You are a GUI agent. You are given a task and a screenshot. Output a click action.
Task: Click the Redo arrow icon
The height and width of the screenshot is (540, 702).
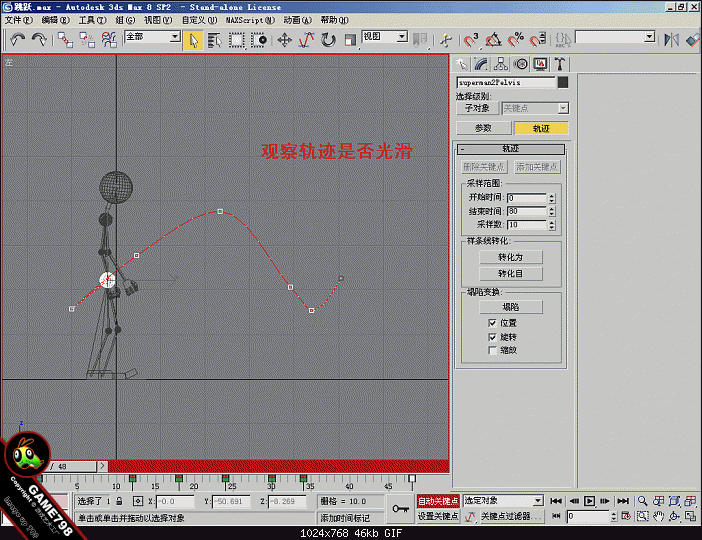pyautogui.click(x=39, y=40)
